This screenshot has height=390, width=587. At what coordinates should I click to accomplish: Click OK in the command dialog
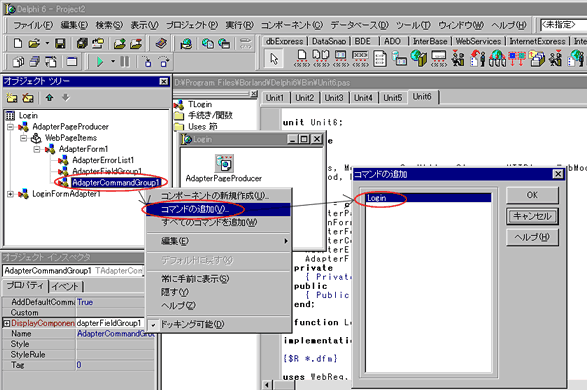coord(532,195)
